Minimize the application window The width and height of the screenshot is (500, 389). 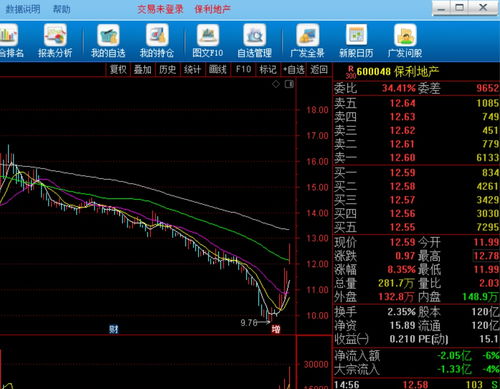point(441,8)
